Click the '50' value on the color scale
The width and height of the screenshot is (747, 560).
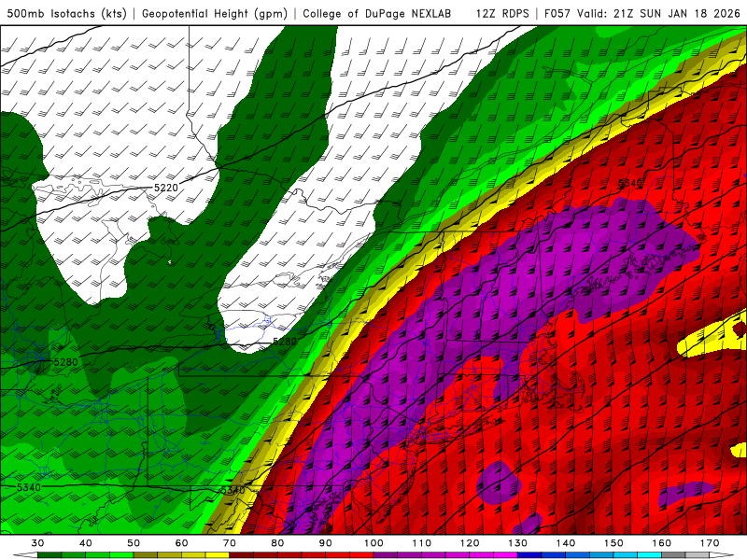134,543
